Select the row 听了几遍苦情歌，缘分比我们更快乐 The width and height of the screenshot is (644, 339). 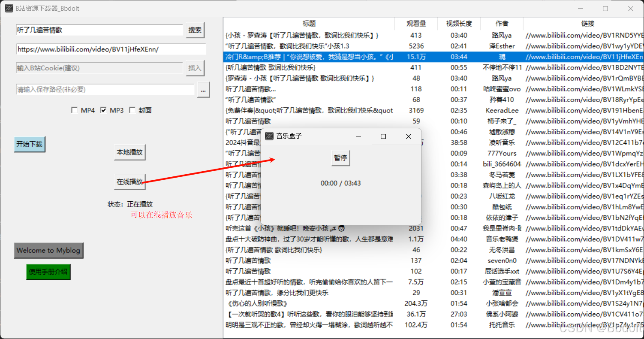(x=433, y=293)
